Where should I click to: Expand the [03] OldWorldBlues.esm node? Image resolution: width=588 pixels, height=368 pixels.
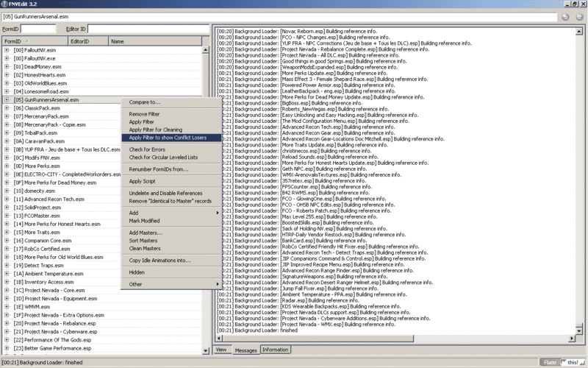(x=7, y=83)
